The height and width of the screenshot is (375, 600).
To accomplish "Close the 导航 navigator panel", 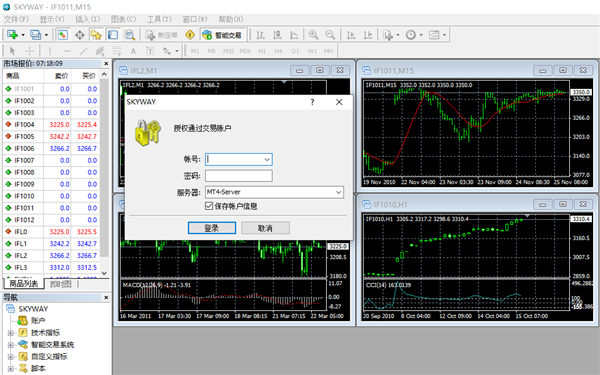I will point(106,297).
